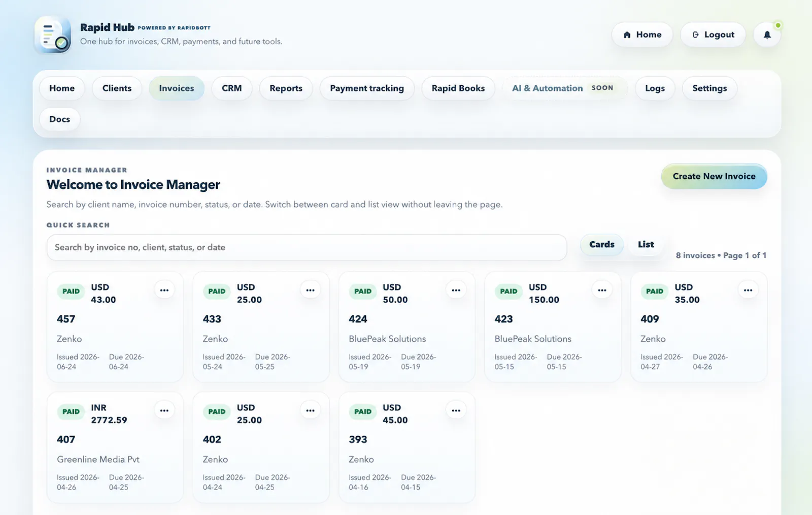The image size is (812, 515).
Task: Click BluePeak Solutions on invoice 424
Action: click(x=387, y=339)
